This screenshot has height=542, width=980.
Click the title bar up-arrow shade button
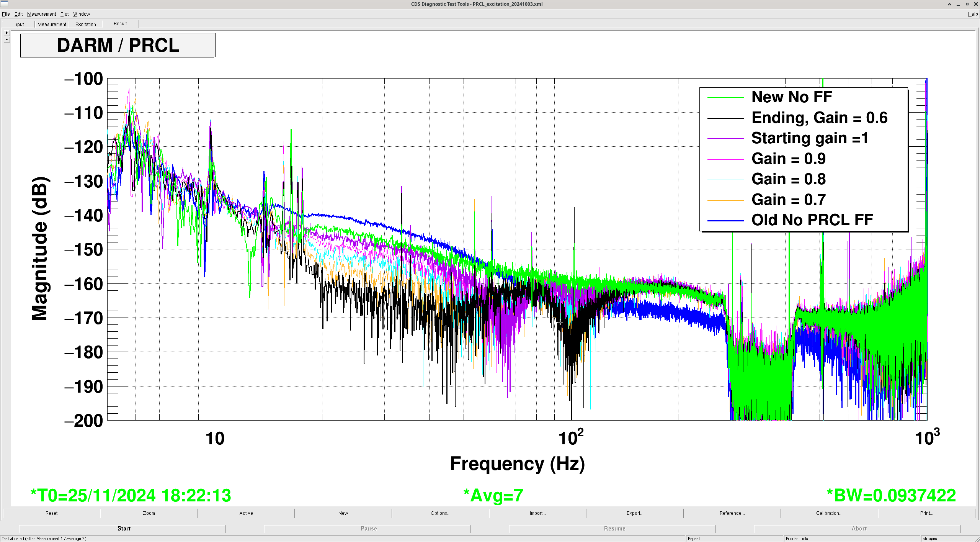coord(949,4)
